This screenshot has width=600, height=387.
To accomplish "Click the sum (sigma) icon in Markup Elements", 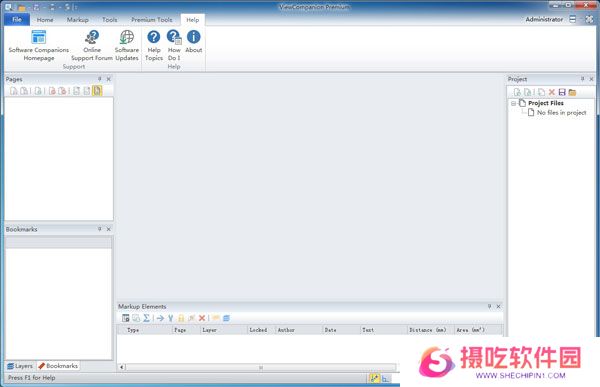I will pyautogui.click(x=146, y=318).
